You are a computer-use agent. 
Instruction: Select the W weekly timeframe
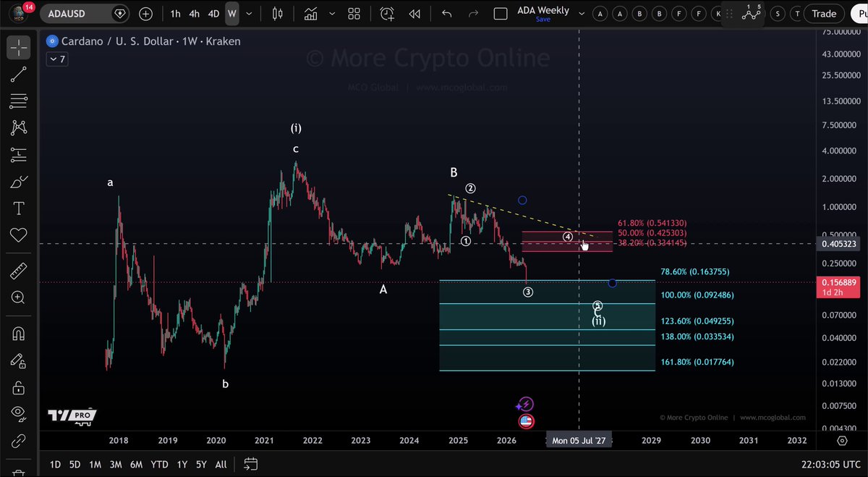point(231,13)
